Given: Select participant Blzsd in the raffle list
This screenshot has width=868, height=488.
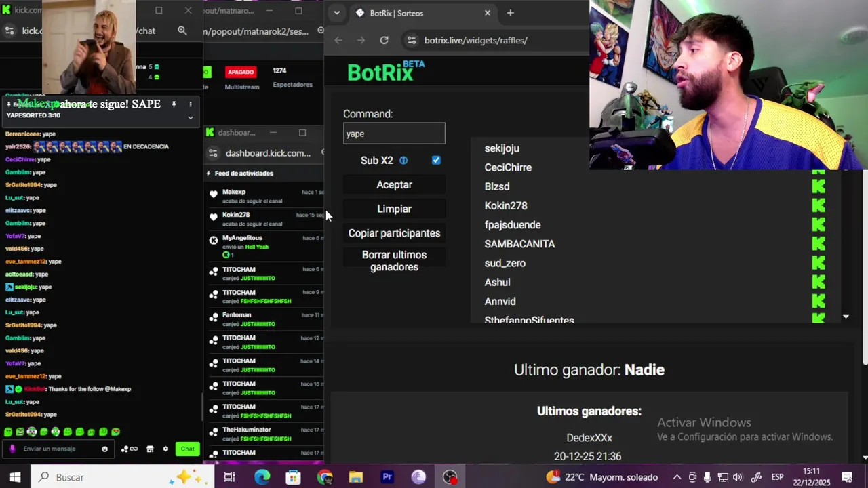Looking at the screenshot, I should coord(497,186).
